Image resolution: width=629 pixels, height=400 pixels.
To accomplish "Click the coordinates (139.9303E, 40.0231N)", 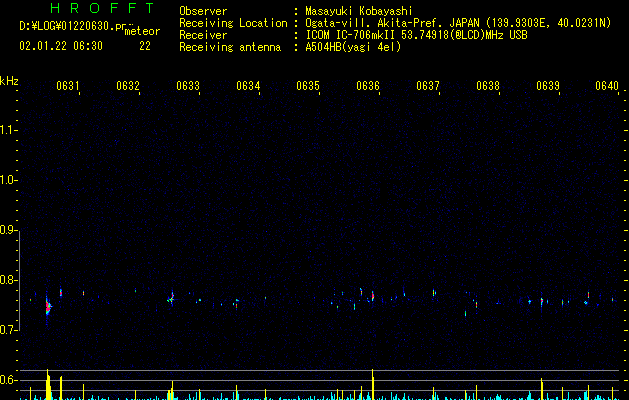I will [x=550, y=23].
